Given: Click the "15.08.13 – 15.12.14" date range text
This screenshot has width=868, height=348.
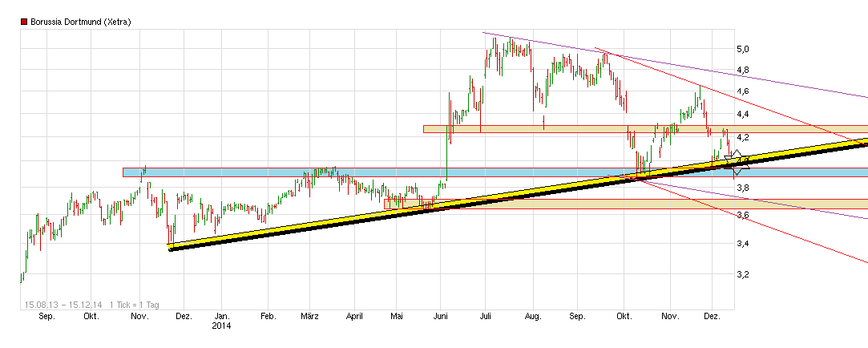Looking at the screenshot, I should [x=63, y=304].
